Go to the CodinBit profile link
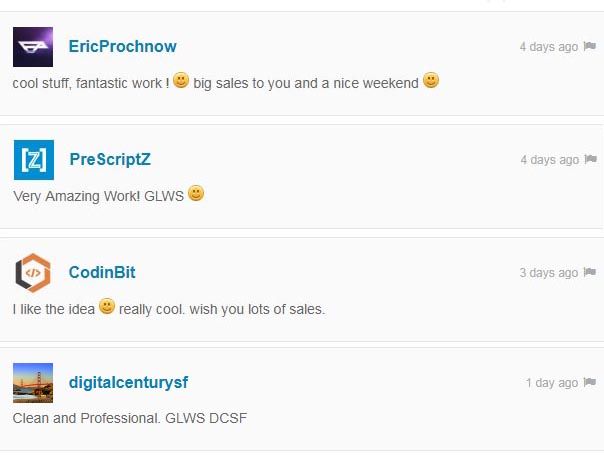Viewport: 604px width, 463px height. coord(102,272)
